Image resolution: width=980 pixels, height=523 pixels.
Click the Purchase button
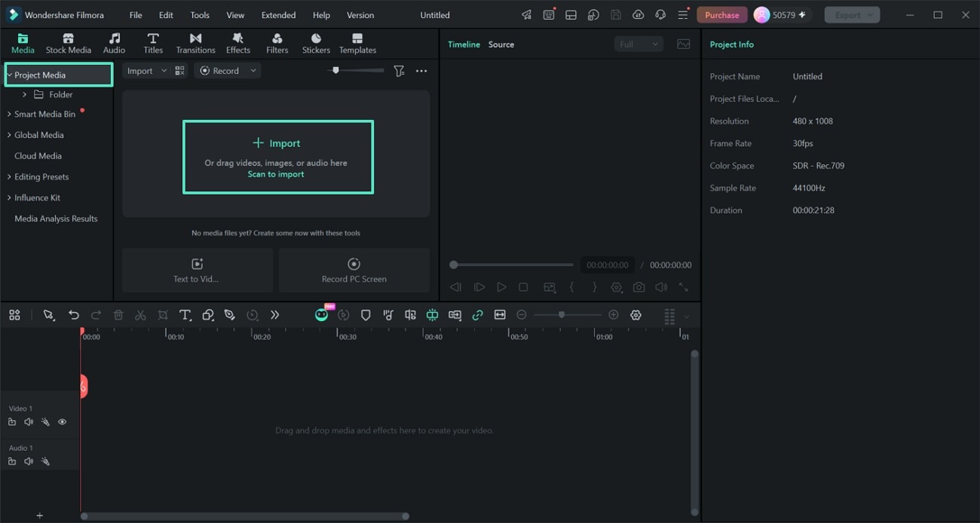[x=721, y=15]
